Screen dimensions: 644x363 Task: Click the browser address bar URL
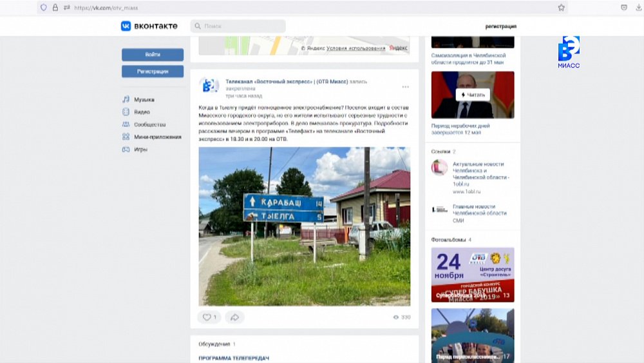click(x=106, y=8)
